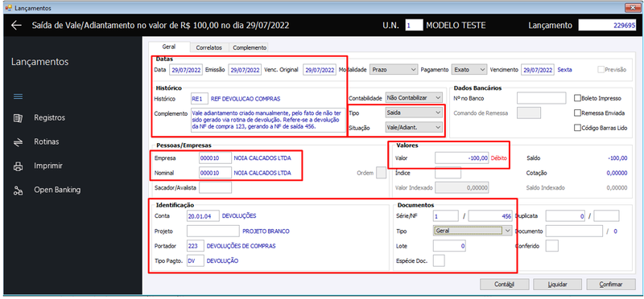Click the Valor amount field

[x=462, y=158]
